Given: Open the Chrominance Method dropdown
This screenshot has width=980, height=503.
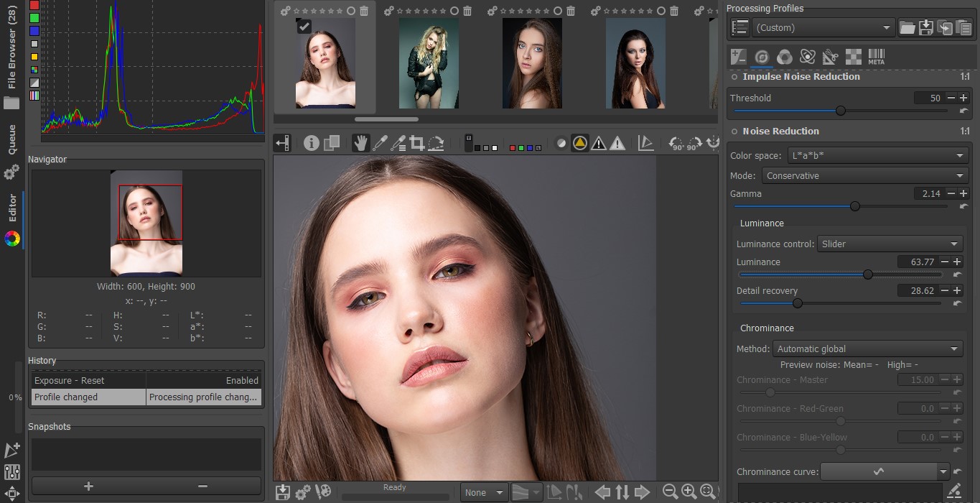Looking at the screenshot, I should pos(868,349).
